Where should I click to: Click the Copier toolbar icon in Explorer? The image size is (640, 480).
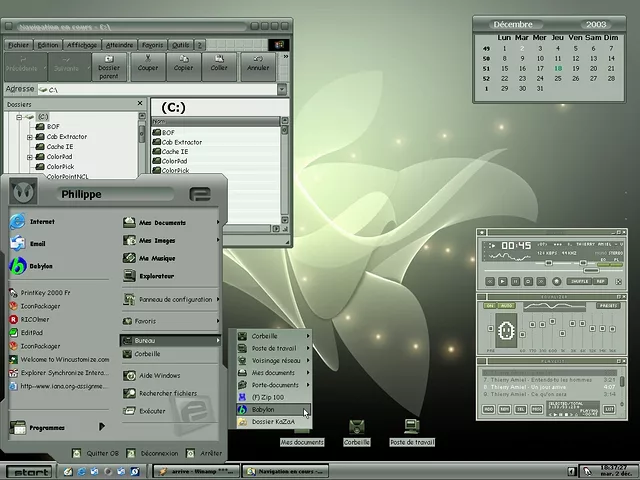click(x=183, y=65)
